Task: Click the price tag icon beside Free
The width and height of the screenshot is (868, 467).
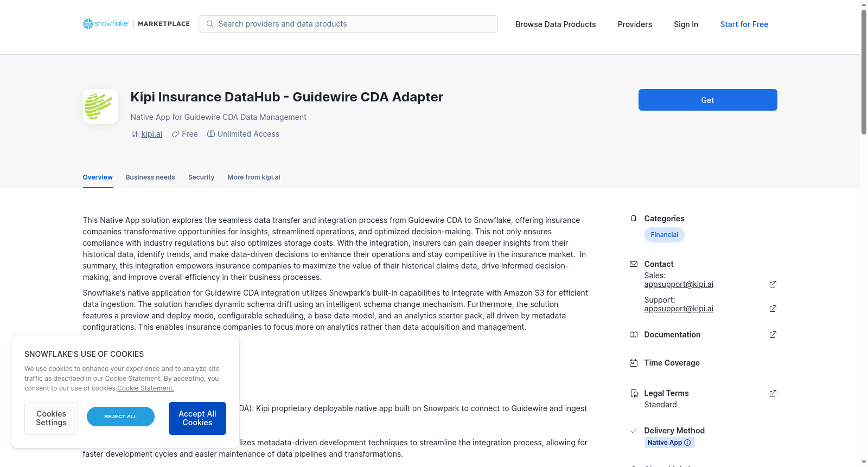Action: (175, 134)
